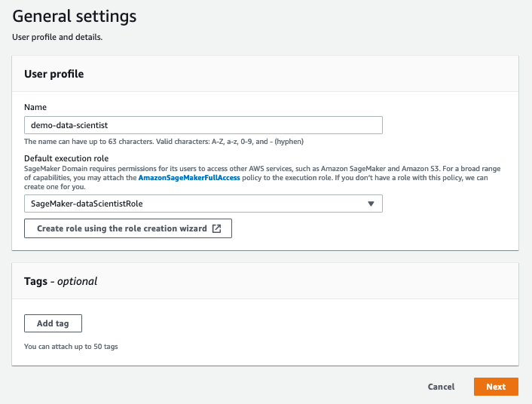532x404 pixels.
Task: Click the external link icon on role wizard button
Action: [x=217, y=228]
